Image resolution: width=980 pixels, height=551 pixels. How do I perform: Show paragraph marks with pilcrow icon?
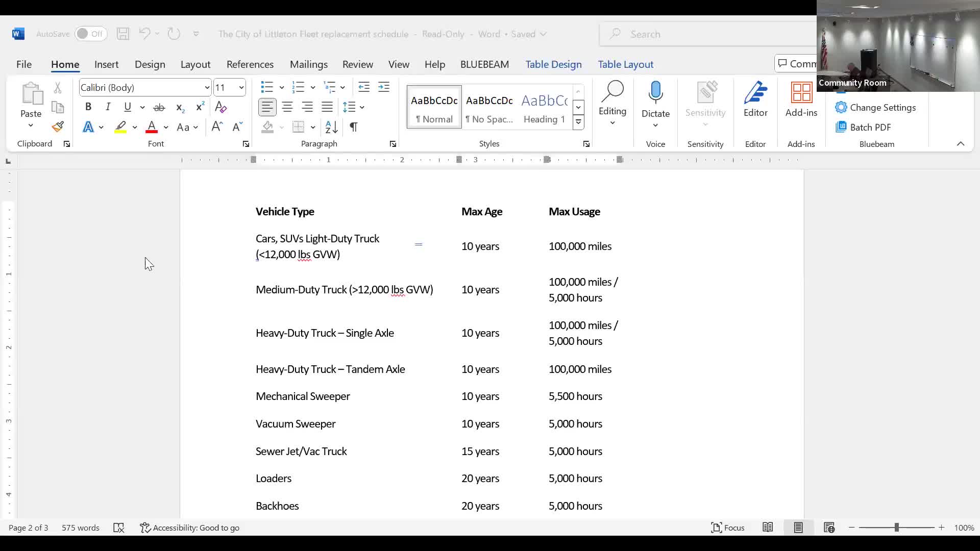pos(353,127)
